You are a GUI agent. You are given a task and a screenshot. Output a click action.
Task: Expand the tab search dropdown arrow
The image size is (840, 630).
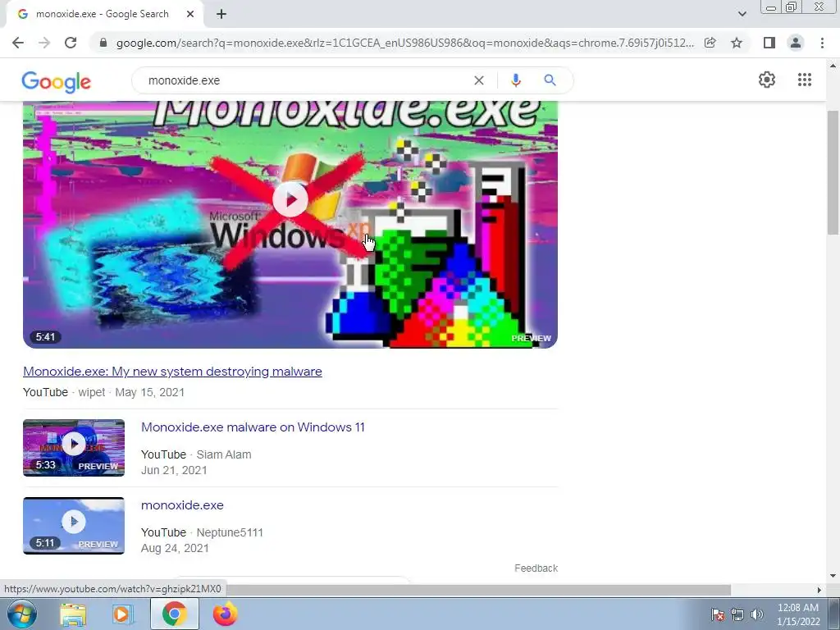coord(742,14)
